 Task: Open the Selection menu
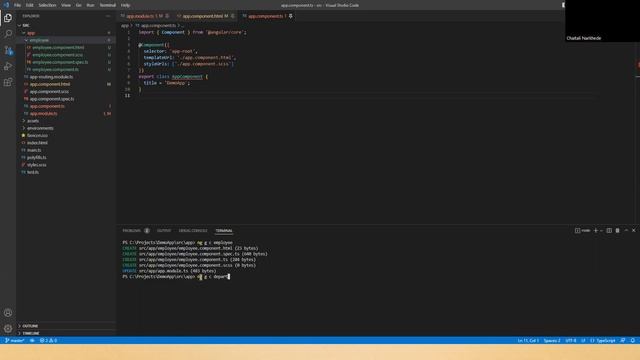[47, 5]
